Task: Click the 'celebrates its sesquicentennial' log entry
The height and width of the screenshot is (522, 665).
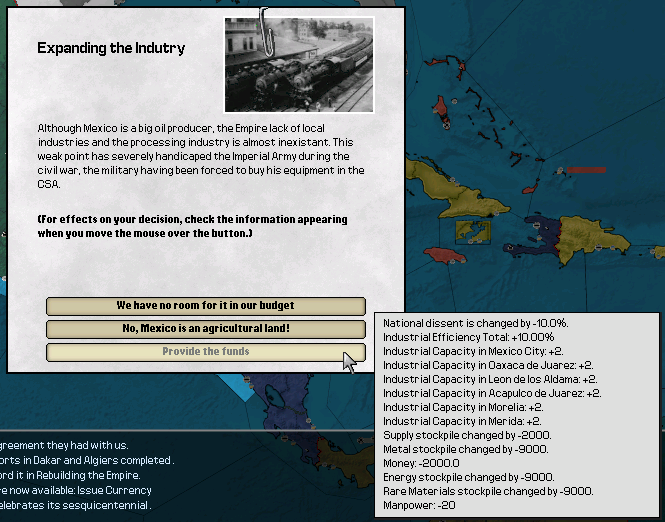Action: [75, 505]
